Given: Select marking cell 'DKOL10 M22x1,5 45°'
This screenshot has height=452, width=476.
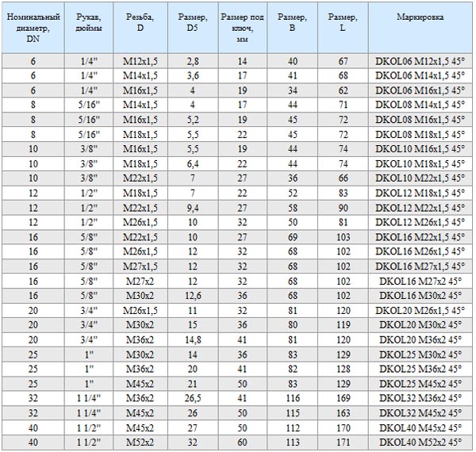Looking at the screenshot, I should click(x=420, y=178).
